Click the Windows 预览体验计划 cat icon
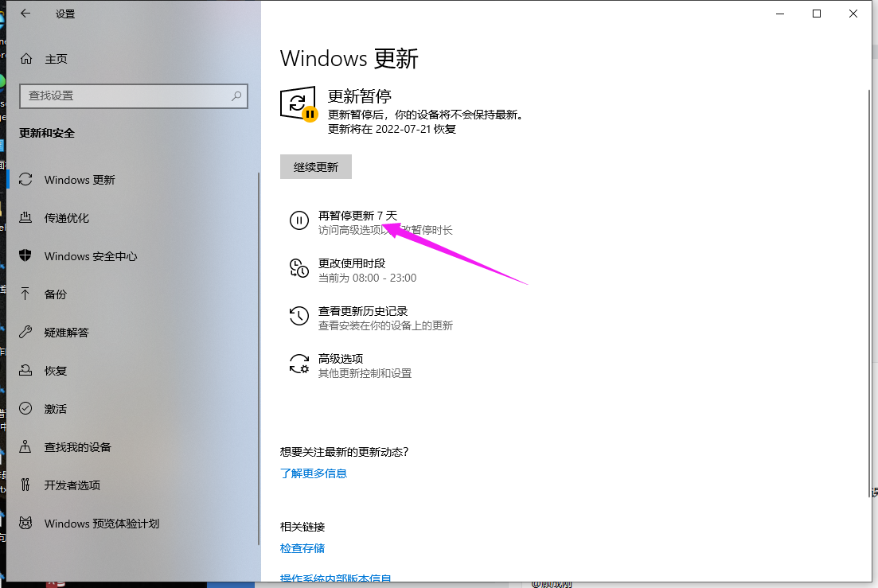 [x=25, y=523]
